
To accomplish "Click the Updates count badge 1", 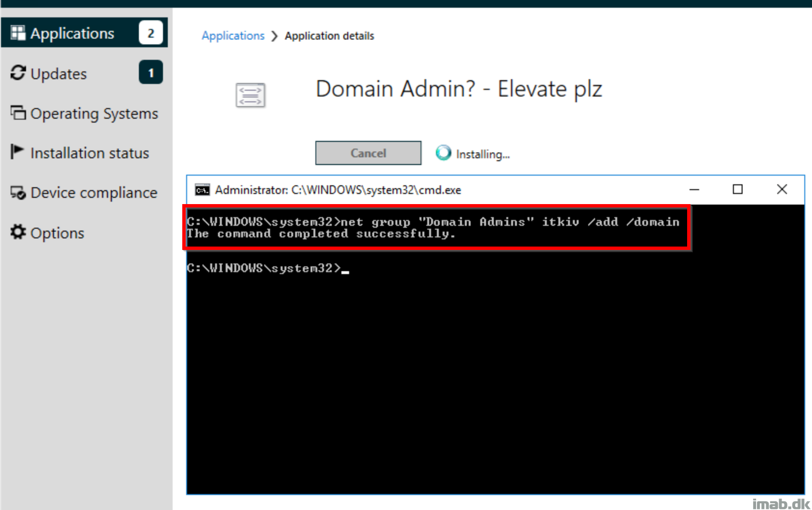I will (x=150, y=72).
